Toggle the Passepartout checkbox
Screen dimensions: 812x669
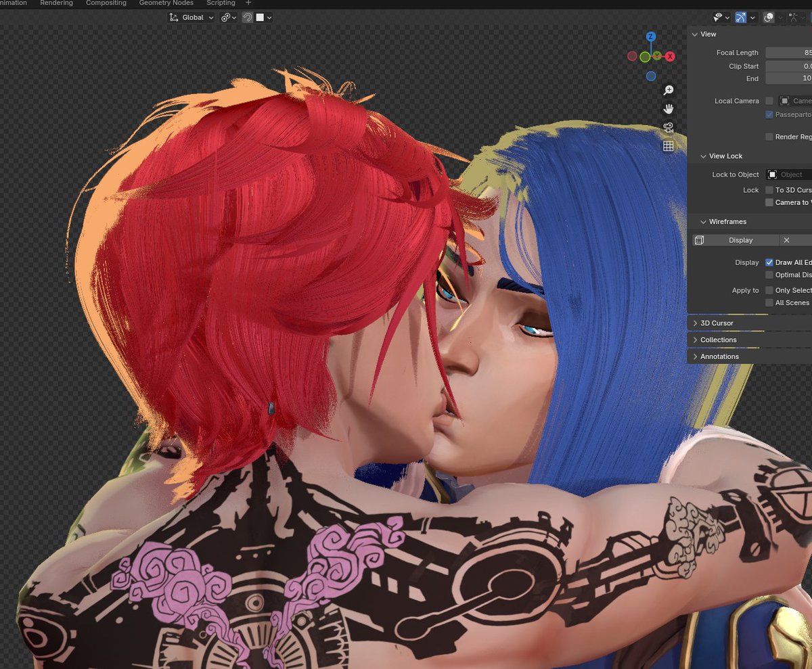(769, 115)
